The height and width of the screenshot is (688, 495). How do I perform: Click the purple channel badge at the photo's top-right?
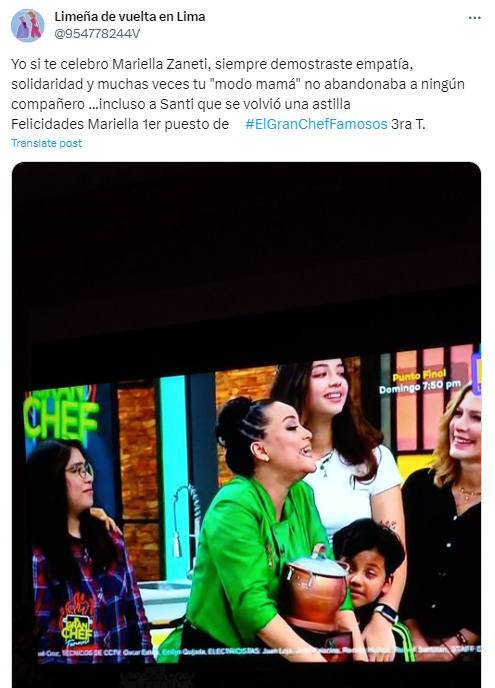pyautogui.click(x=477, y=373)
